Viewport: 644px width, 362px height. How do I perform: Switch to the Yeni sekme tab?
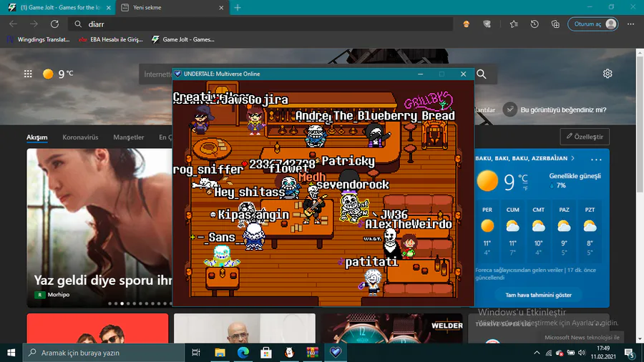coord(172,7)
